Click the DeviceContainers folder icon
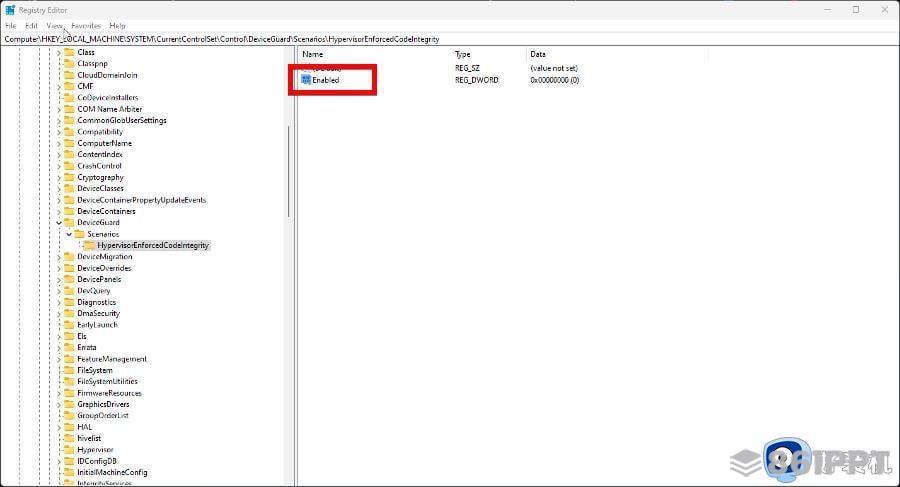 pyautogui.click(x=69, y=211)
